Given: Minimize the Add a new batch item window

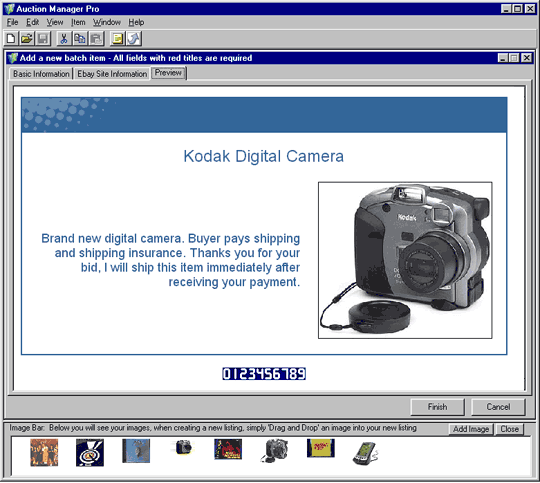Looking at the screenshot, I should (x=502, y=58).
